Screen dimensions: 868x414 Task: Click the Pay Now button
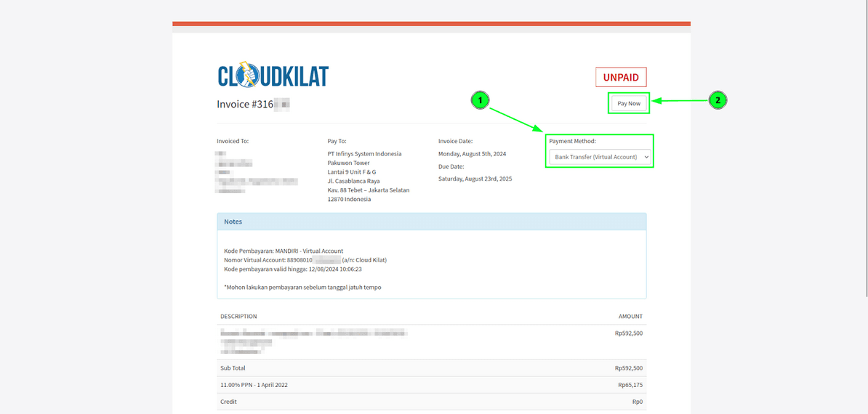click(629, 103)
